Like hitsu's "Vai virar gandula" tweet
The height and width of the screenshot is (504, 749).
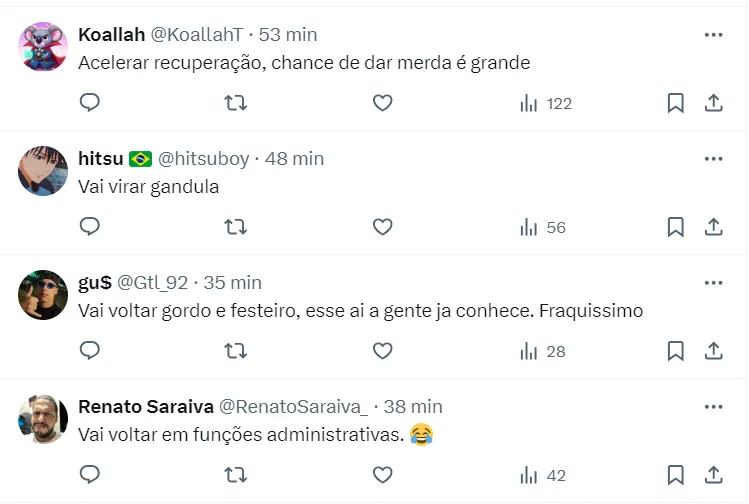click(x=382, y=227)
